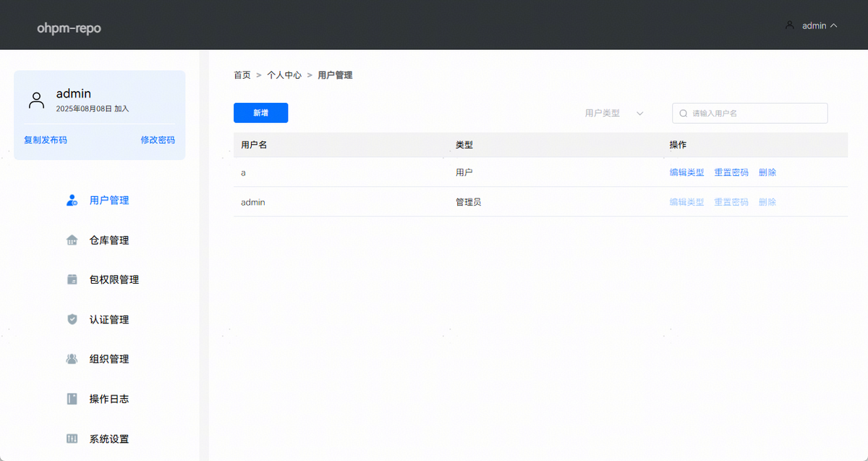Click 修改密码 link
This screenshot has width=868, height=461.
point(158,140)
